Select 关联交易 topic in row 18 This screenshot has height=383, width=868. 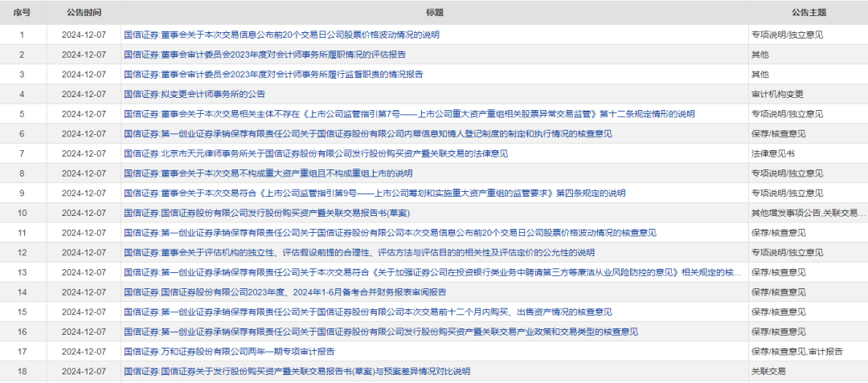click(x=768, y=372)
